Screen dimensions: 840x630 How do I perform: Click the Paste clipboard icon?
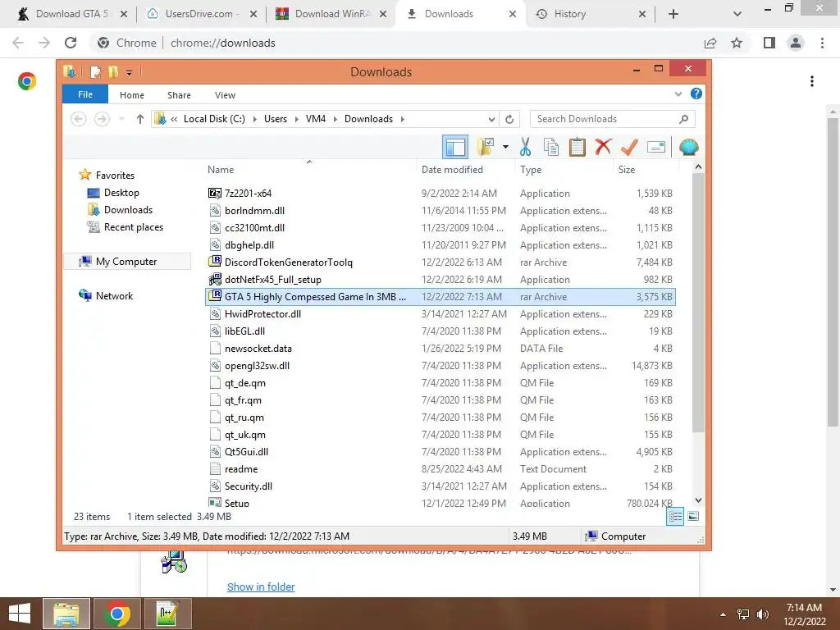577,147
